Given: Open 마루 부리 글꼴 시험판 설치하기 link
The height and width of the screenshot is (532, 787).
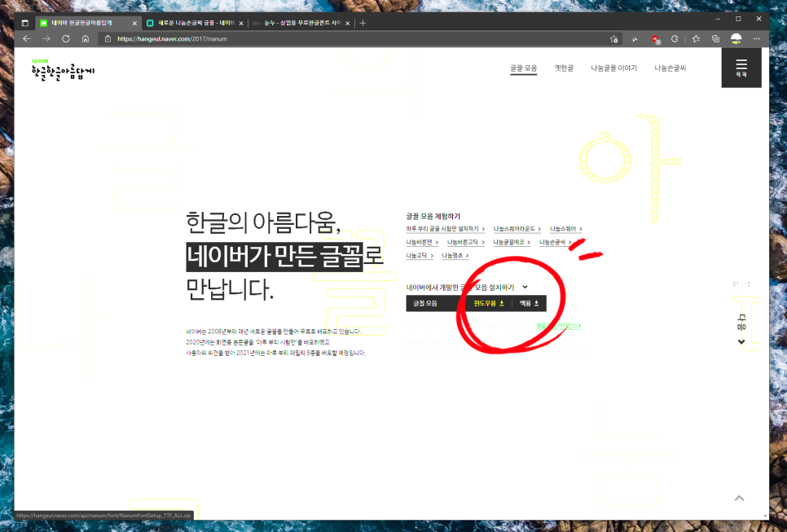Looking at the screenshot, I should click(445, 229).
